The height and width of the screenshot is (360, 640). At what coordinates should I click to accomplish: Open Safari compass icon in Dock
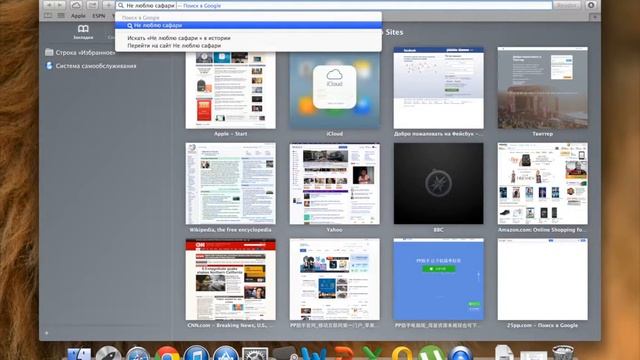pos(138,353)
